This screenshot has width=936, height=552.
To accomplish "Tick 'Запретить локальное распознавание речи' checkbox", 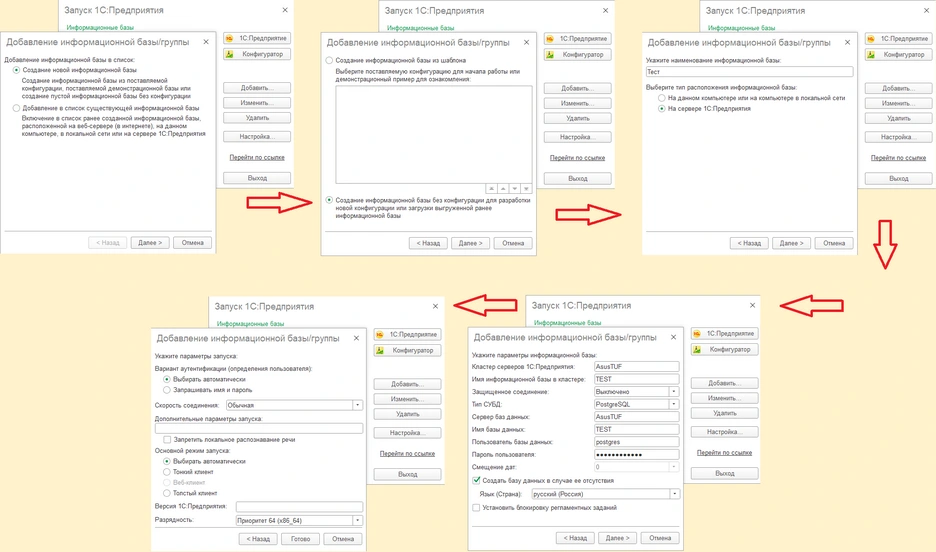I will click(167, 440).
